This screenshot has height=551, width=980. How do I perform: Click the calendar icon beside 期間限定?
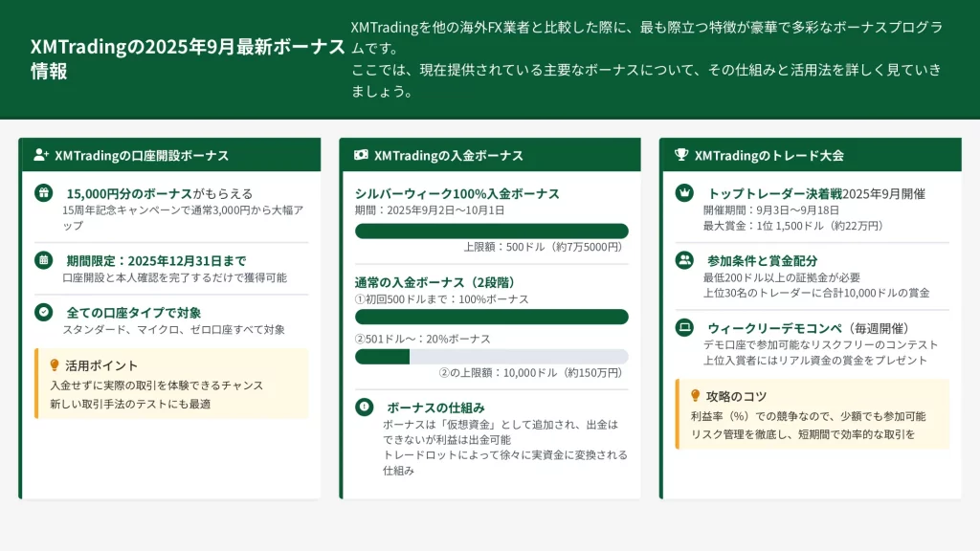tap(43, 260)
